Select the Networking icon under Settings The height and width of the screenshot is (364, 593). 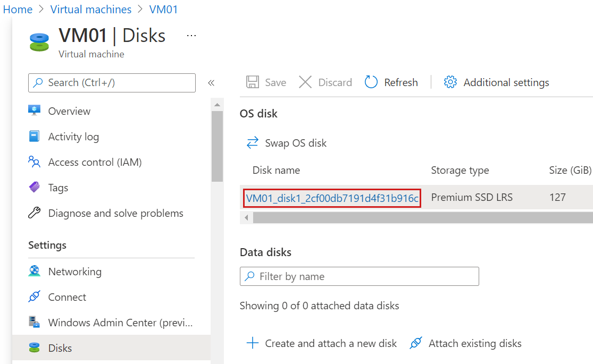tap(35, 271)
